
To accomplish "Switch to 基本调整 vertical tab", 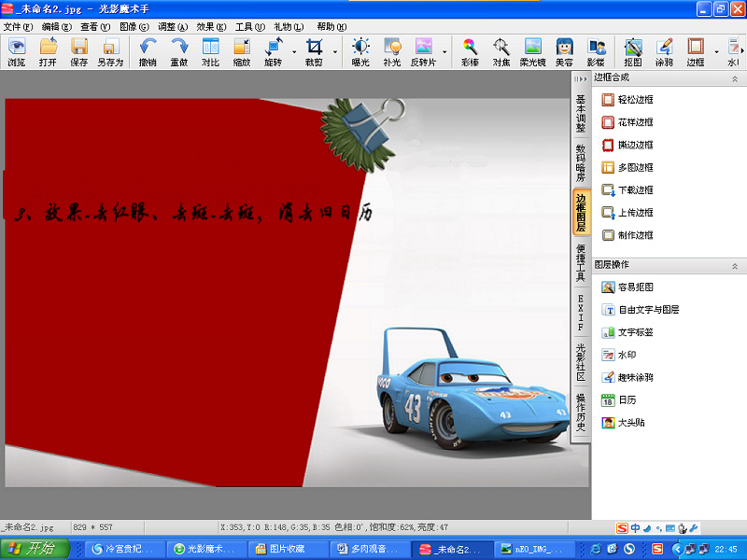I will pyautogui.click(x=580, y=113).
